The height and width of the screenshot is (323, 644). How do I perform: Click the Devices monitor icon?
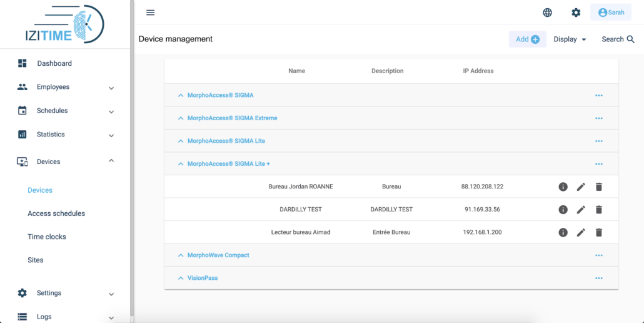(22, 161)
